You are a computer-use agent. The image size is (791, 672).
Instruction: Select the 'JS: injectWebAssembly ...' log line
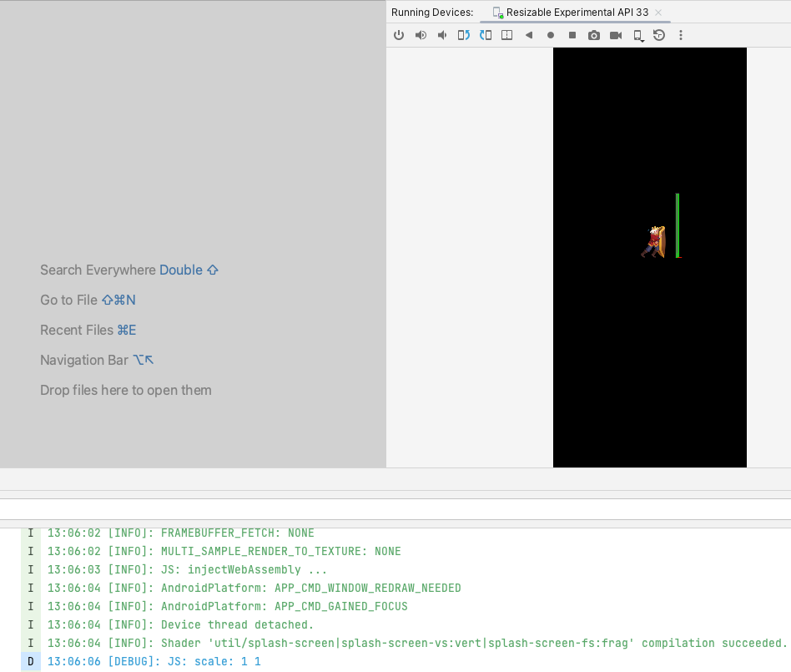coord(187,569)
